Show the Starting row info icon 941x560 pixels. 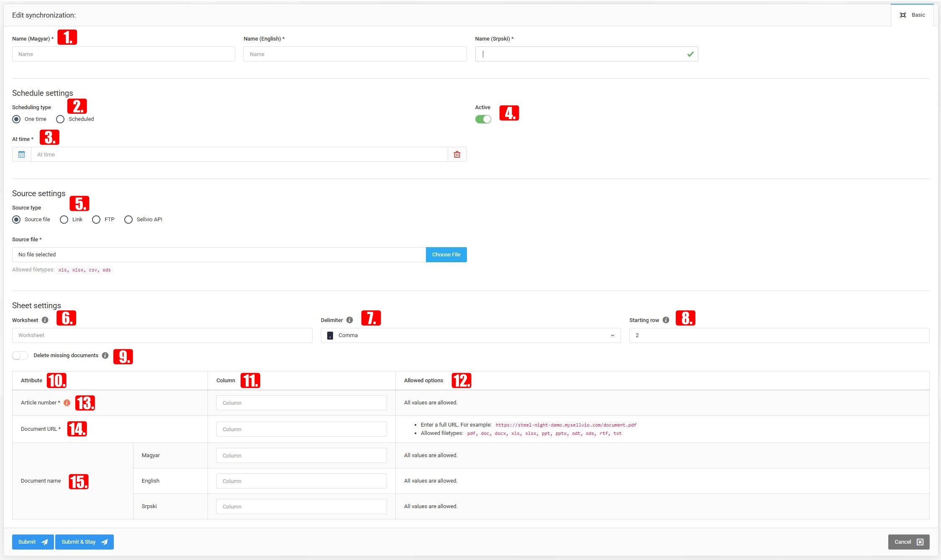666,320
